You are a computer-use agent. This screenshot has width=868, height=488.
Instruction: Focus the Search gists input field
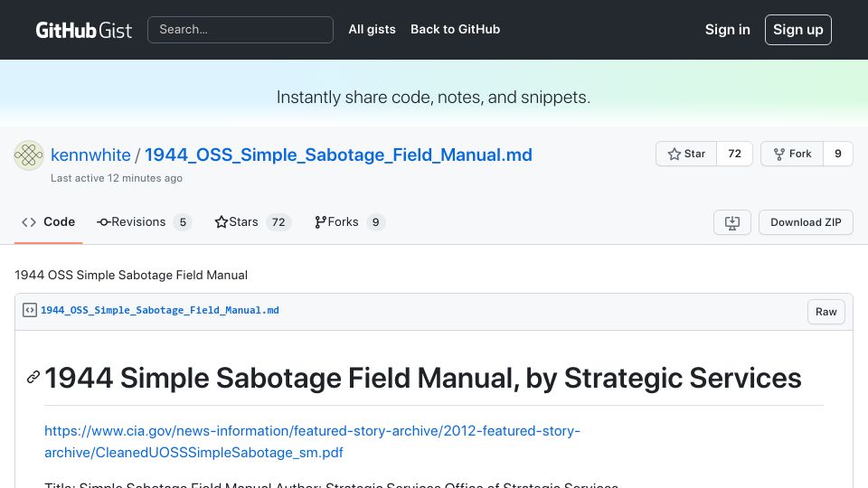pyautogui.click(x=241, y=30)
